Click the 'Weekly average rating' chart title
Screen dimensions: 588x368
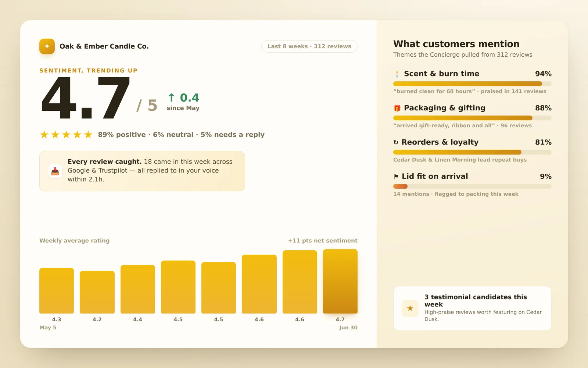(74, 241)
